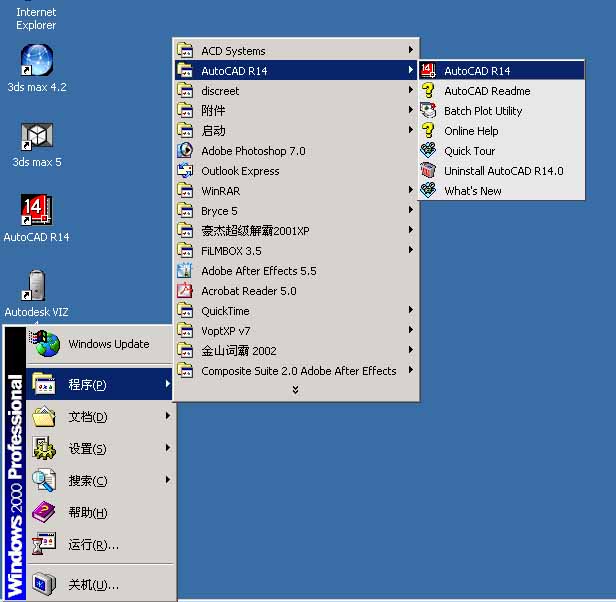Open 帮助(H) Help text entry
This screenshot has width=616, height=602.
pyautogui.click(x=88, y=512)
